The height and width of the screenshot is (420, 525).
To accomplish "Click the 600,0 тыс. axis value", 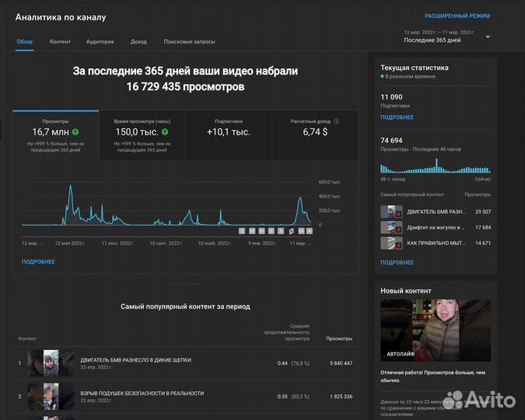I will click(330, 182).
